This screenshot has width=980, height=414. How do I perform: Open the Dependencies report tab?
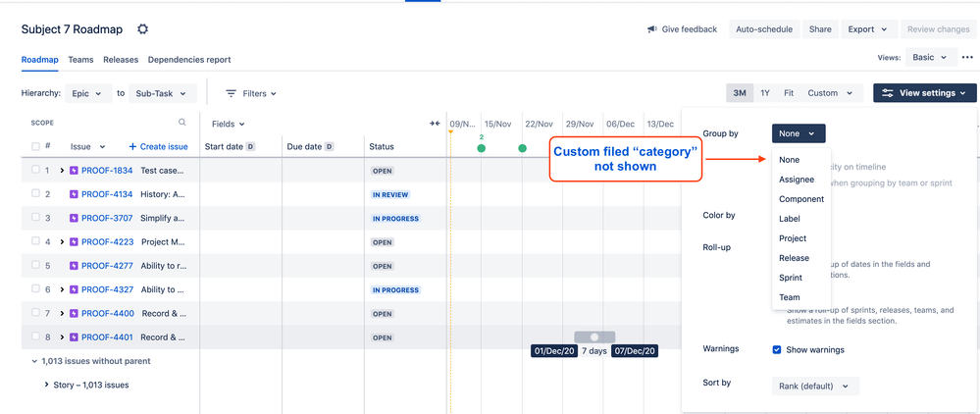tap(189, 60)
